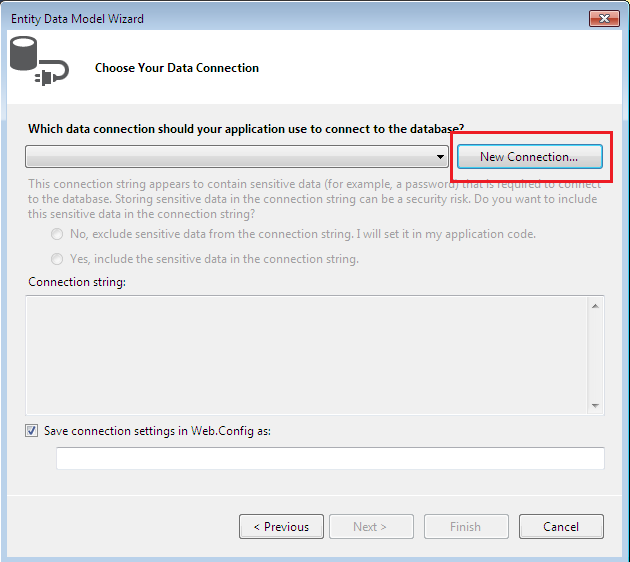Go back with the Previous button

281,527
